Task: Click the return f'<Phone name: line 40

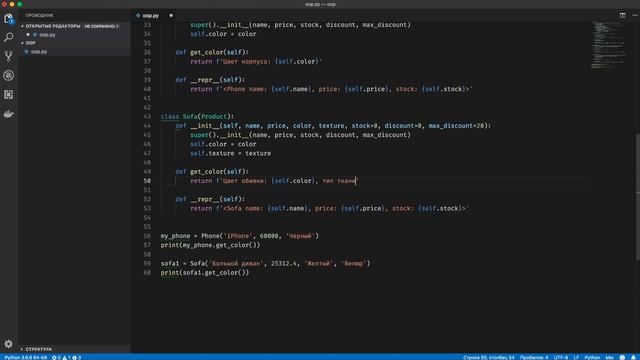Action: (x=331, y=89)
